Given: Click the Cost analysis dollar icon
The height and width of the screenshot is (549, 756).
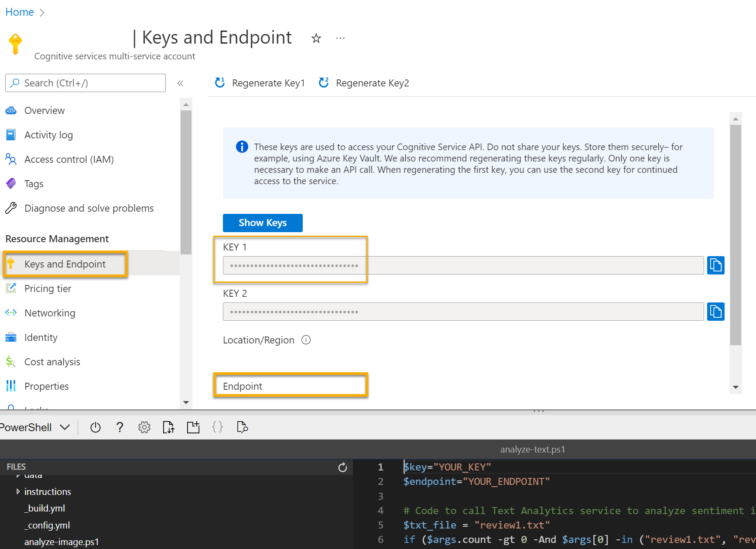Looking at the screenshot, I should (11, 362).
